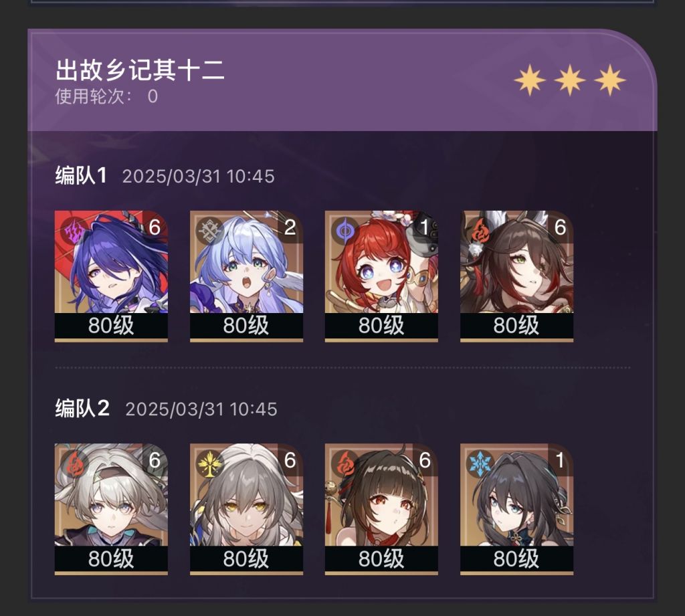This screenshot has width=685, height=616.
Task: Select the blue-haired singer portrait in team 1
Action: point(246,276)
